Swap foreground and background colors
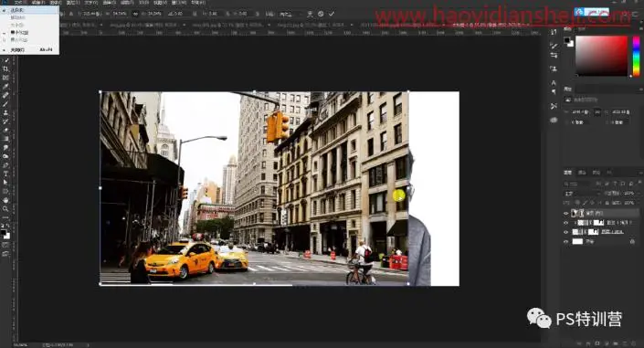The width and height of the screenshot is (644, 348). 9,226
